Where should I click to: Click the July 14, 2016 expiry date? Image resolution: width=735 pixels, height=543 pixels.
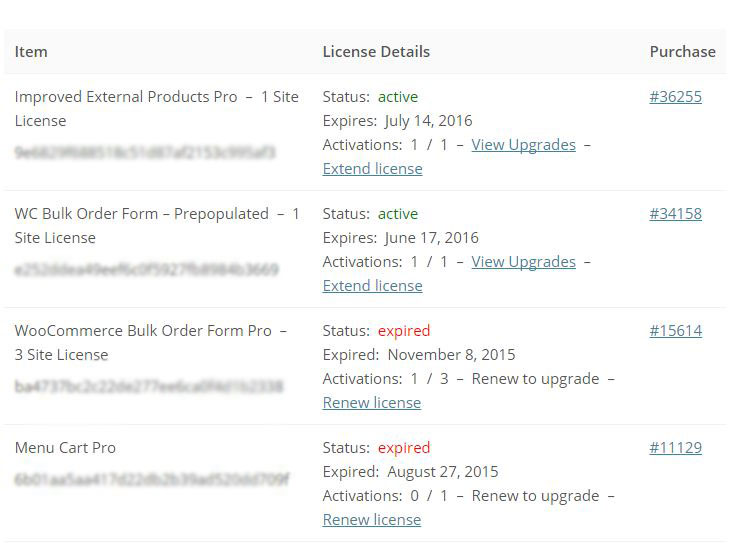coord(428,121)
